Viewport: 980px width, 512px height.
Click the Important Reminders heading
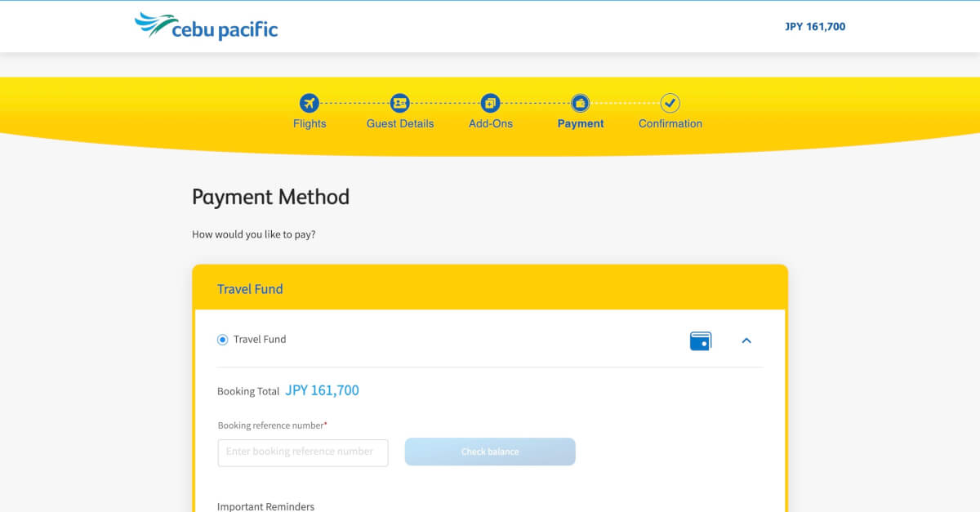pyautogui.click(x=265, y=506)
